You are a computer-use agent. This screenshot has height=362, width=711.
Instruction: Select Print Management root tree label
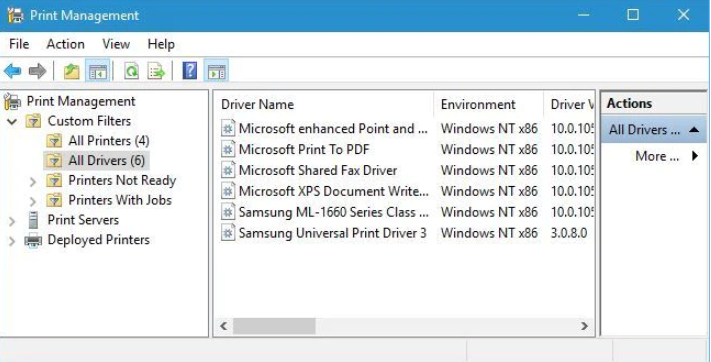(81, 101)
